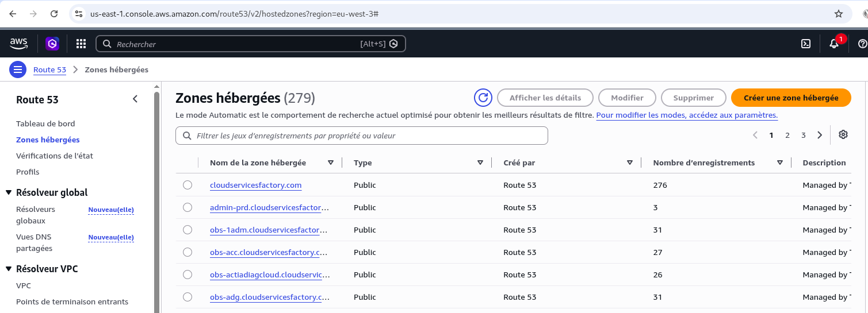Sort by Nombre d'enregistrements arrow
This screenshot has height=313, width=868.
point(780,163)
